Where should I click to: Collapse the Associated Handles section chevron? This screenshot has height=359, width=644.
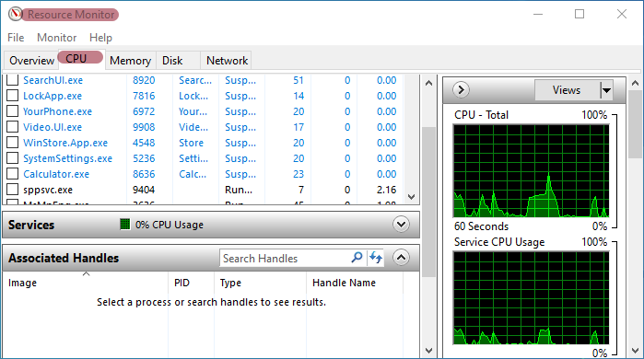pos(401,258)
